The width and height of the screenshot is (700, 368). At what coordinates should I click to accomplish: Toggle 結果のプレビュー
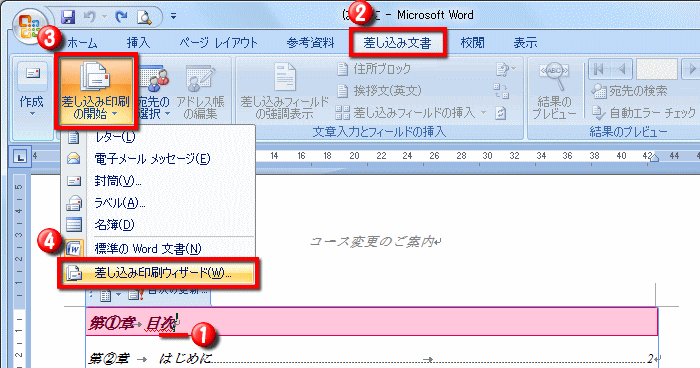[554, 91]
